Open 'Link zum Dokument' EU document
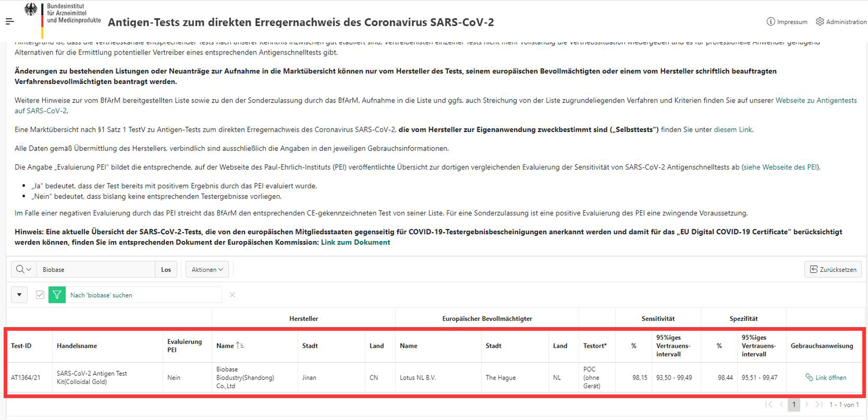 point(355,242)
